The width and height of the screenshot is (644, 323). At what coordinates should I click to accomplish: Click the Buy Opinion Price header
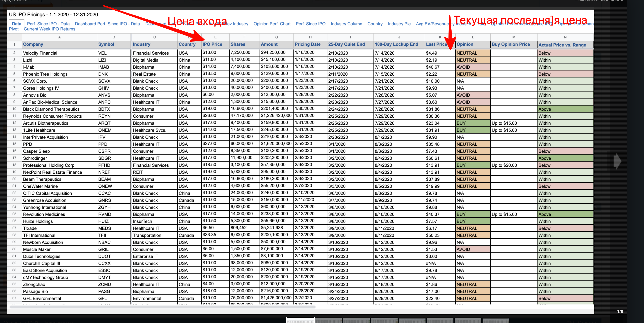(x=514, y=44)
